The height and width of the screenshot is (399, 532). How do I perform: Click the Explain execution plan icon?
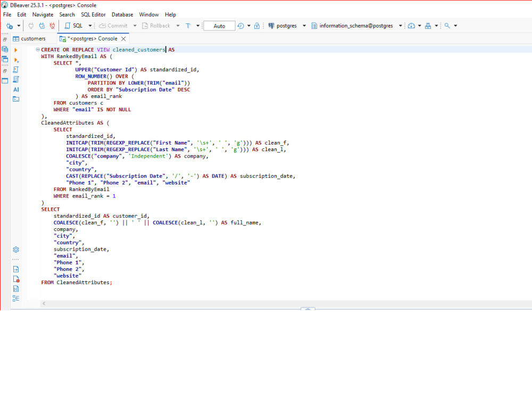(16, 80)
